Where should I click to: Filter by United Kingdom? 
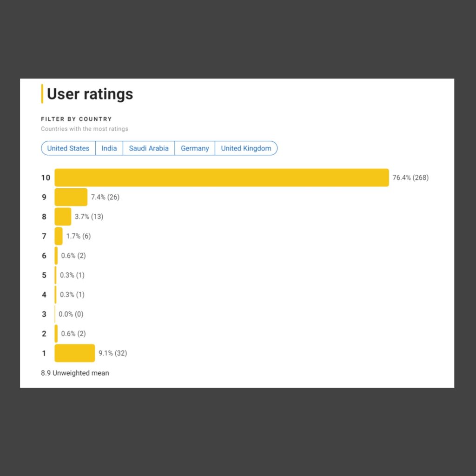pos(246,148)
